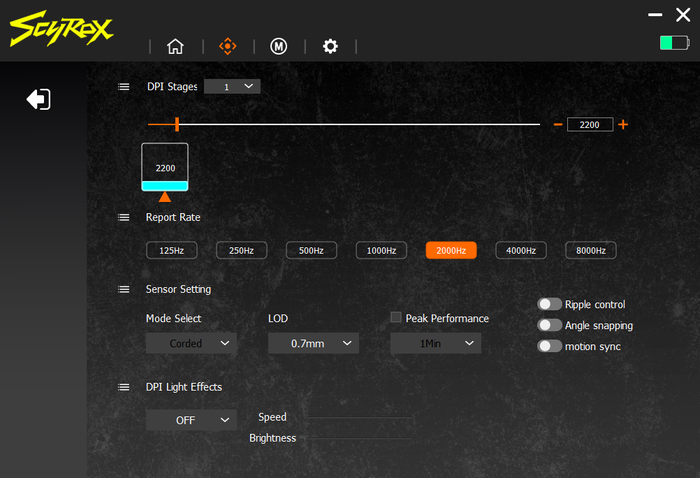Open the LOD 0.7mm dropdown
This screenshot has width=700, height=478.
[313, 343]
